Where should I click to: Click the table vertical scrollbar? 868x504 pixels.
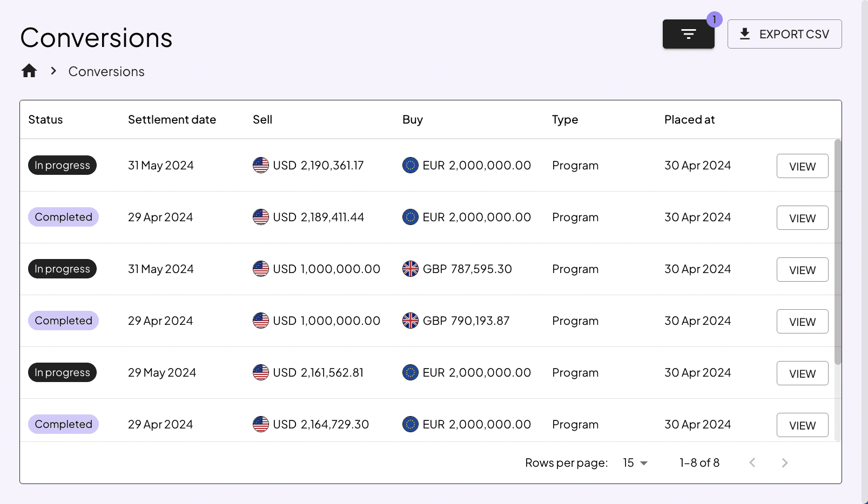click(838, 252)
